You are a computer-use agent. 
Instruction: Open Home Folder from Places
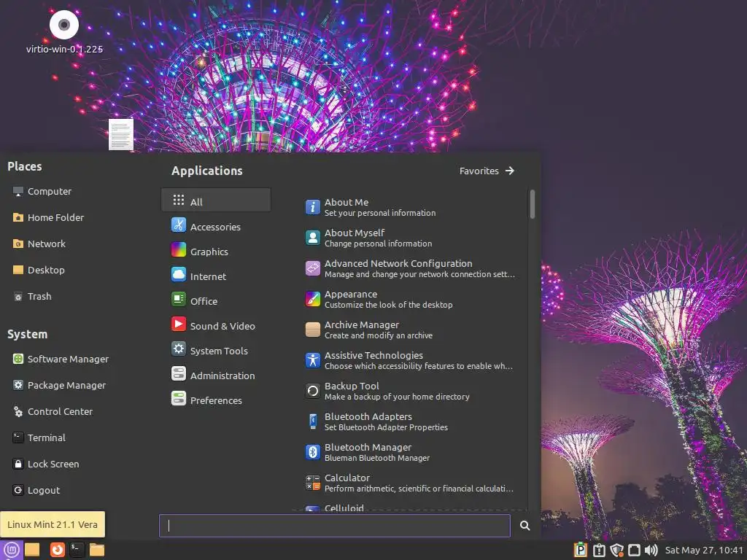(48, 217)
